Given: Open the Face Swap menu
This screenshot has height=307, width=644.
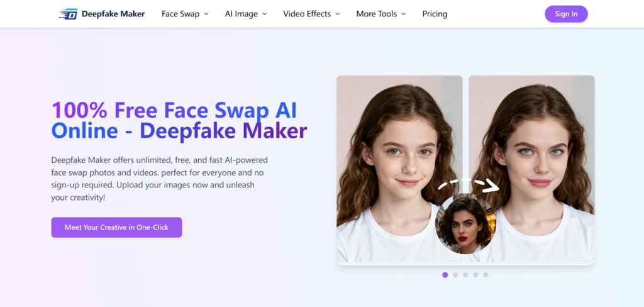Looking at the screenshot, I should coord(184,14).
